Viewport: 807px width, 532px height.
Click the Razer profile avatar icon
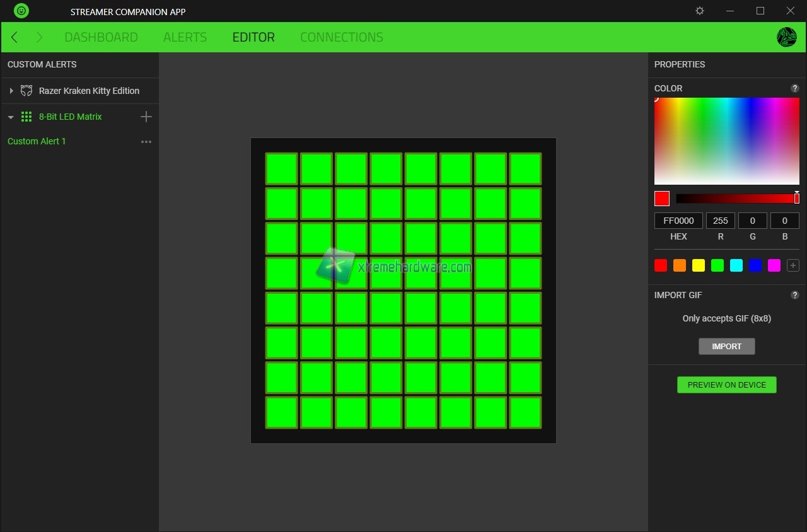pyautogui.click(x=786, y=37)
